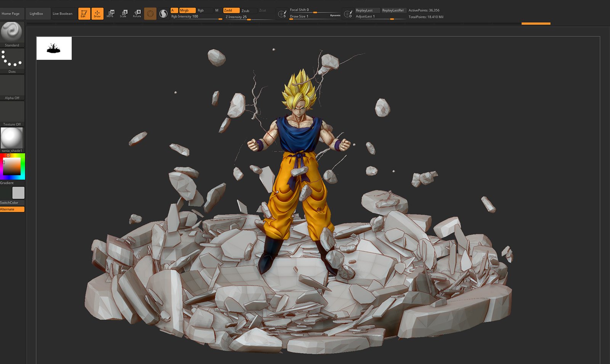Toggle the M material channel mode

(217, 10)
